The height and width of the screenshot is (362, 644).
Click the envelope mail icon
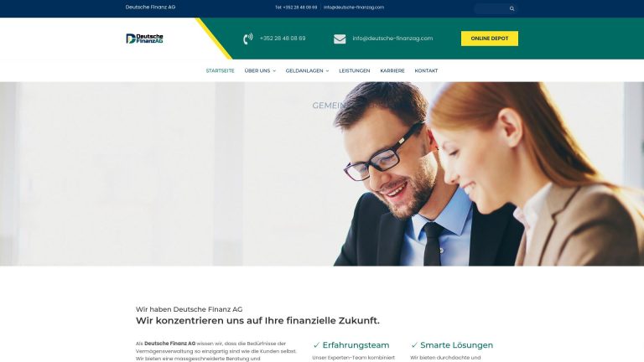(340, 39)
